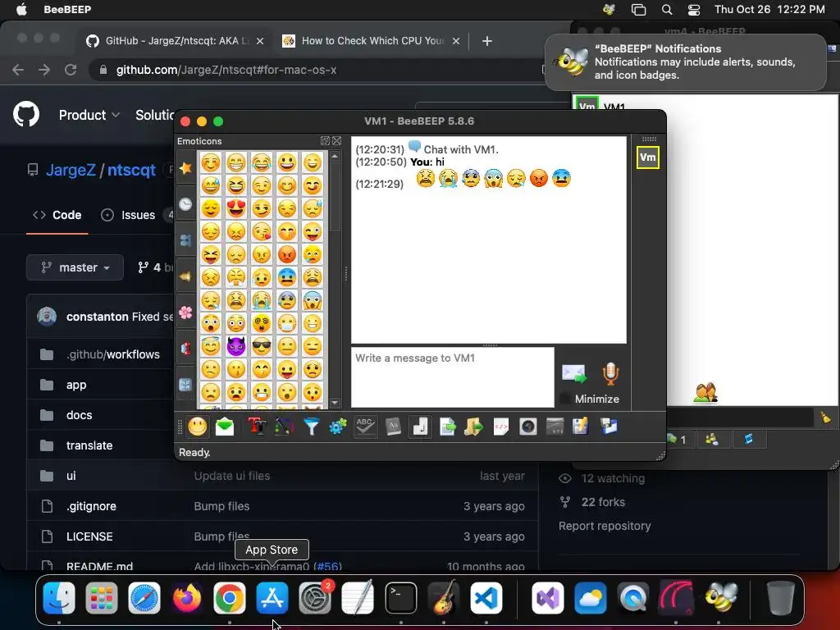Viewport: 840px width, 630px height.
Task: Toggle the emoticons panel smiley button
Action: [197, 427]
